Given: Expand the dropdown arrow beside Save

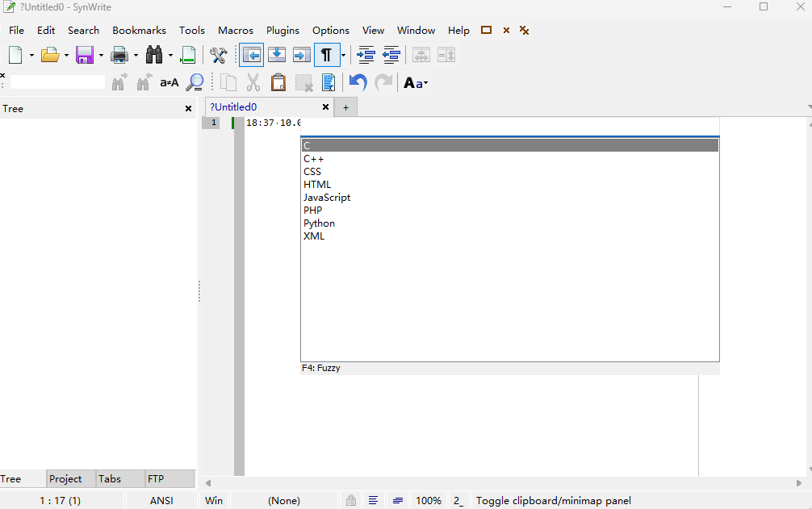Looking at the screenshot, I should (101, 56).
